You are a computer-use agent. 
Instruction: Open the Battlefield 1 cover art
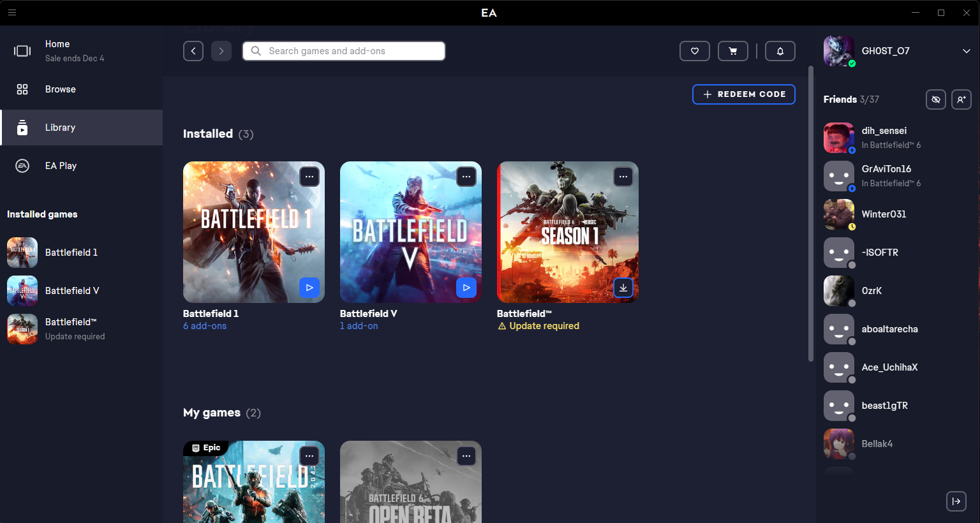tap(254, 232)
